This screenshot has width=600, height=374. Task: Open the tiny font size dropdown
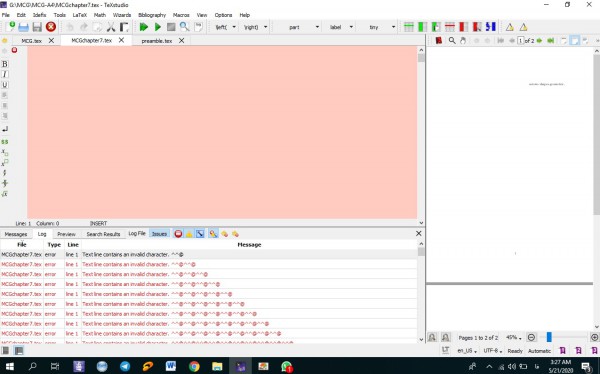[x=393, y=27]
